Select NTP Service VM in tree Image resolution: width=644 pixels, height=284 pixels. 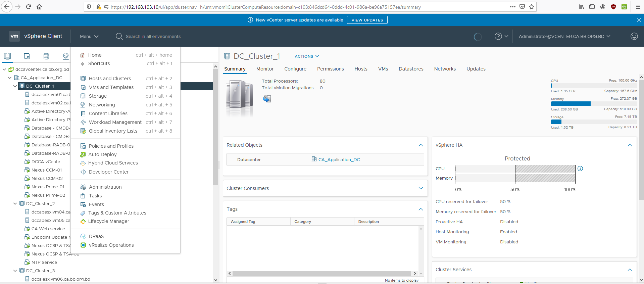[44, 262]
